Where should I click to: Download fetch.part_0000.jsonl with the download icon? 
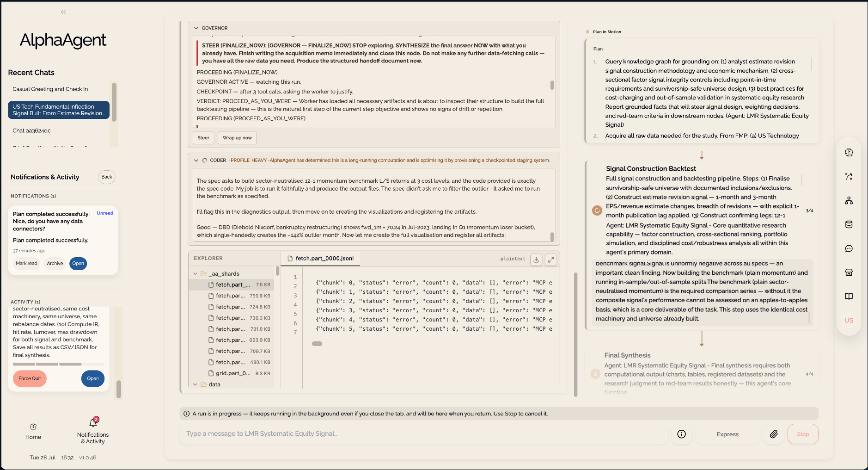coord(536,260)
